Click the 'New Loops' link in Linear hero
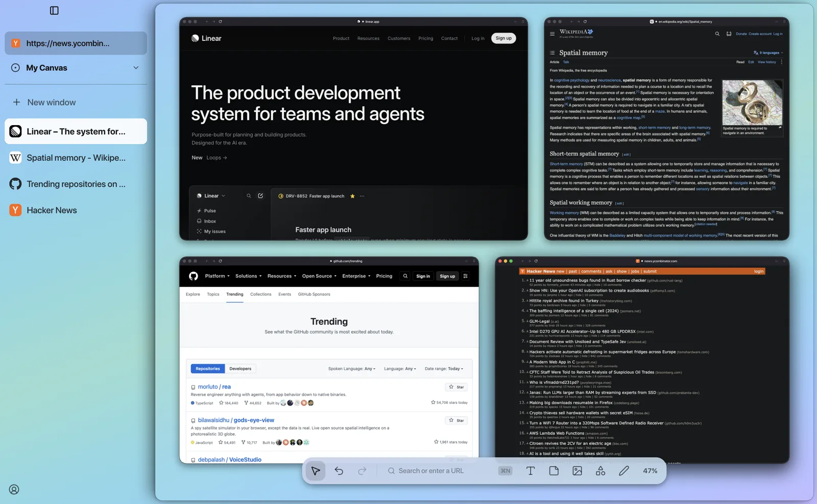 click(209, 158)
